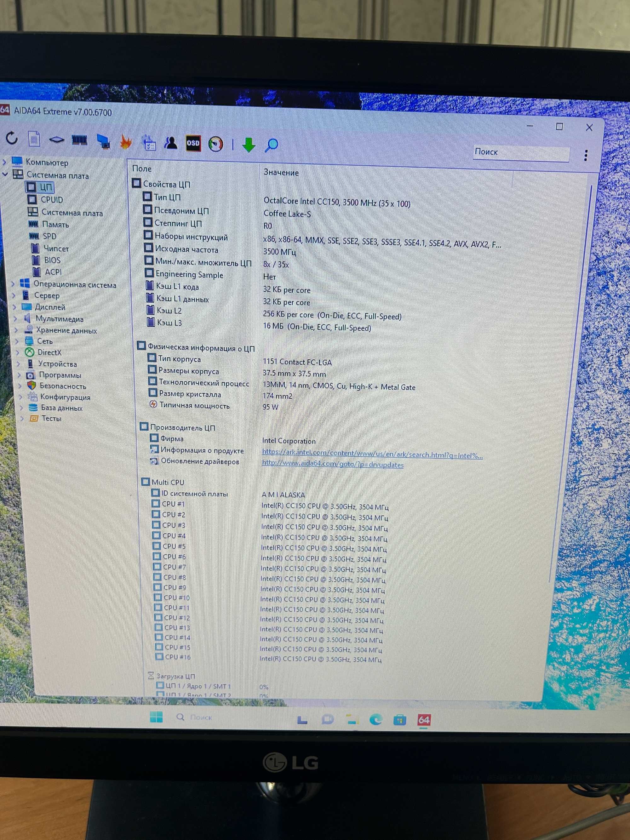Image resolution: width=630 pixels, height=840 pixels.
Task: Open the OSD panel button
Action: (193, 143)
